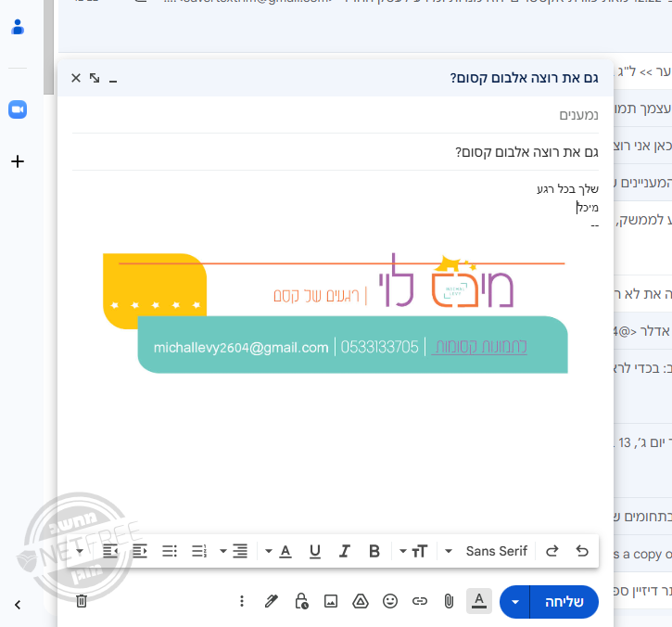The height and width of the screenshot is (627, 672).
Task: Open the לחתימות קסומות link in signature
Action: point(479,347)
